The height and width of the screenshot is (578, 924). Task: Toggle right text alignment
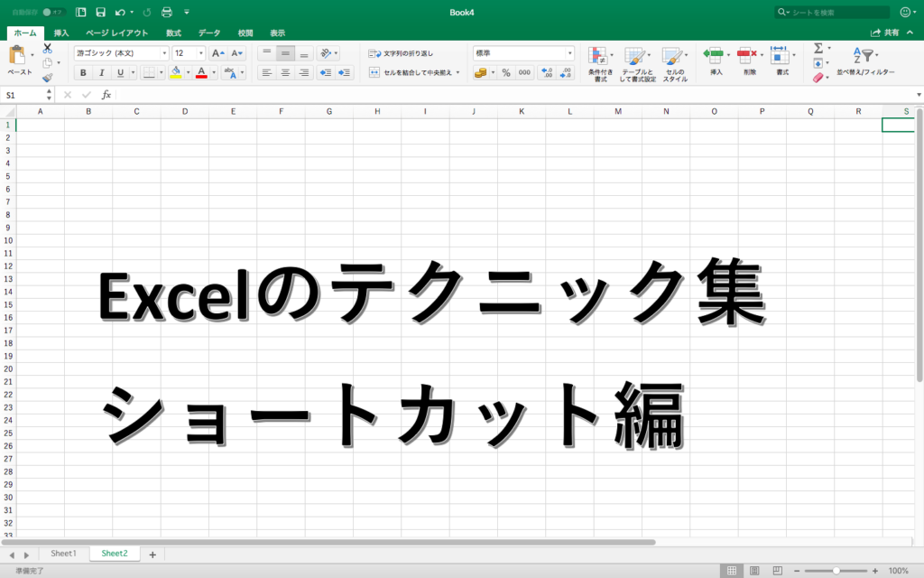pyautogui.click(x=304, y=72)
